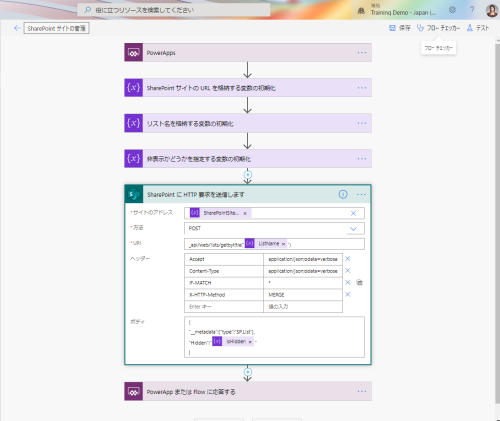Delete the Accept header row

coord(347,259)
